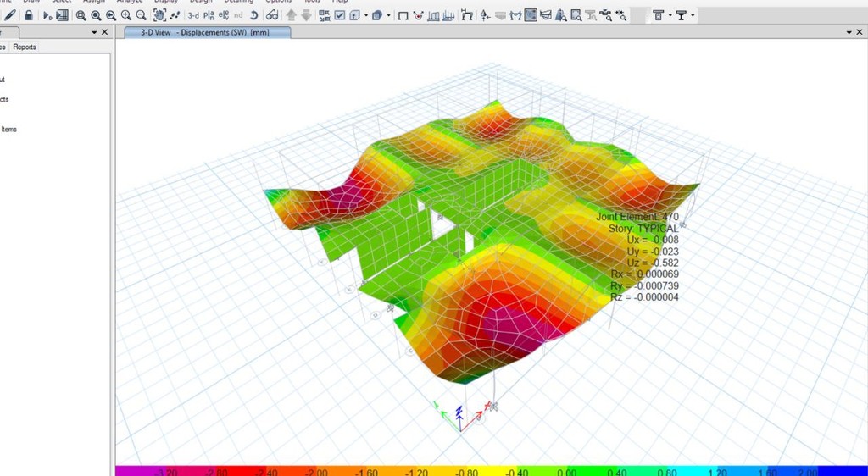868x476 pixels.
Task: Activate the pan hand tool
Action: pos(159,15)
